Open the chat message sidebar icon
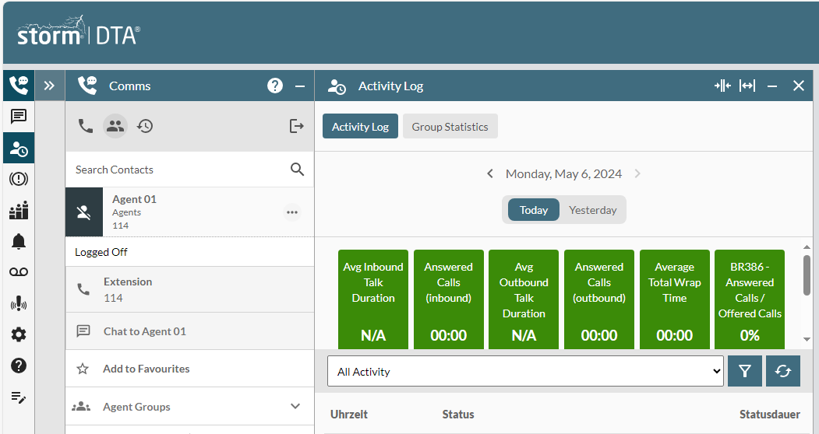Viewport: 819px width, 434px height. click(18, 116)
